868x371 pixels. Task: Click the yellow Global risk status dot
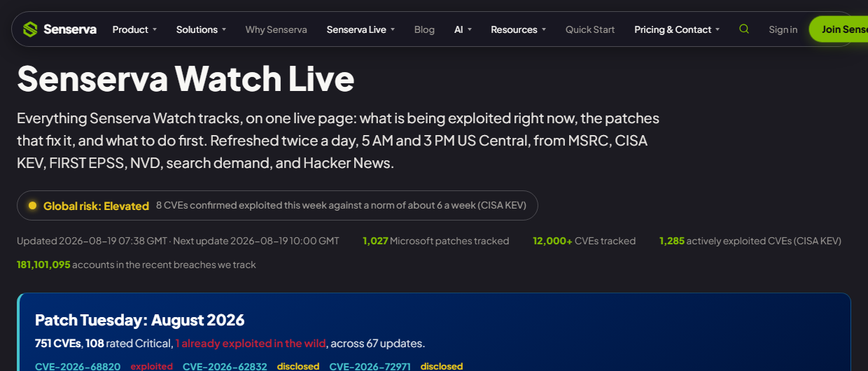(x=32, y=206)
